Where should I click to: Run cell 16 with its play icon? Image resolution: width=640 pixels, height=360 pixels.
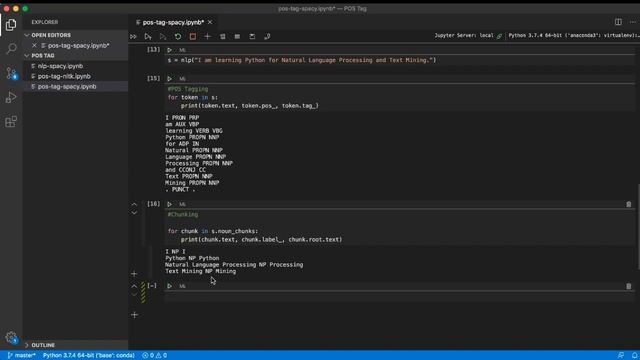point(169,204)
